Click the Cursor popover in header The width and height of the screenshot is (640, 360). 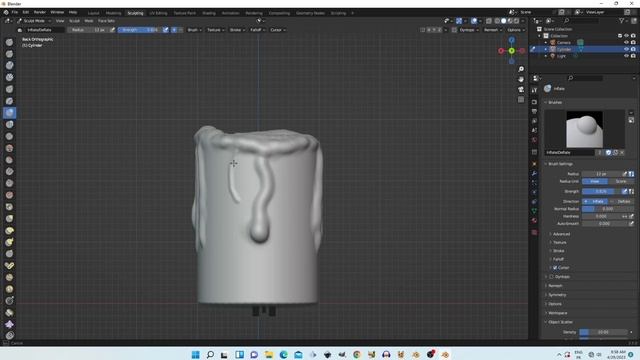(277, 30)
